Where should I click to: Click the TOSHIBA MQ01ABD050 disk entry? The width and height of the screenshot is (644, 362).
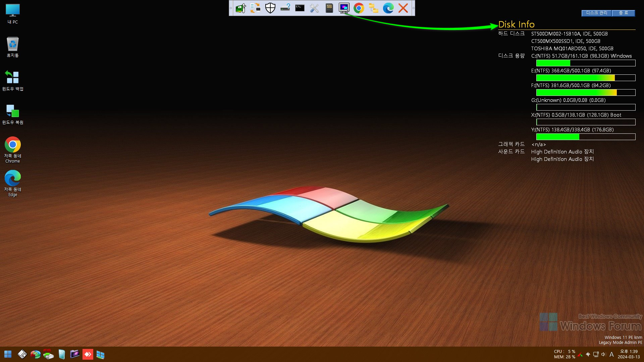pos(572,49)
